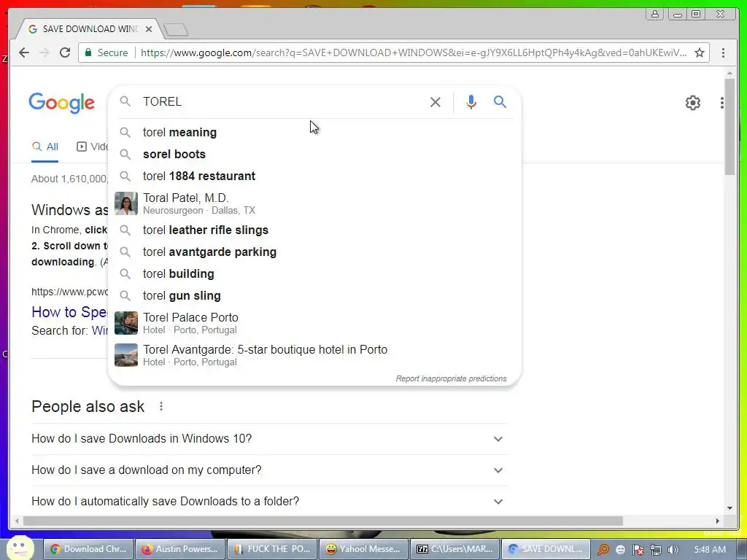Click the Torel Avantgarde hotel thumbnail
Screen dimensions: 747x560
click(125, 355)
